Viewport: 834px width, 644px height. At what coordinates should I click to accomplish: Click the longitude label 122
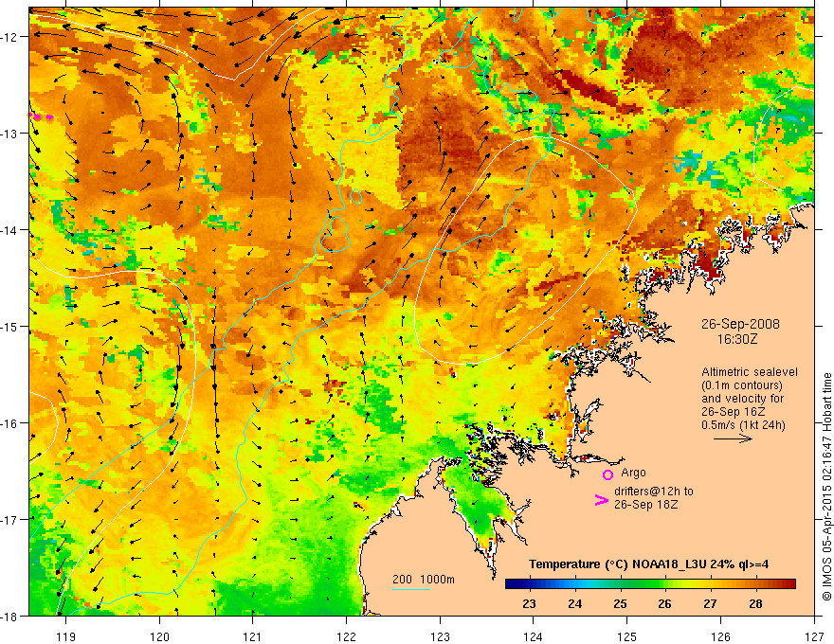(346, 636)
